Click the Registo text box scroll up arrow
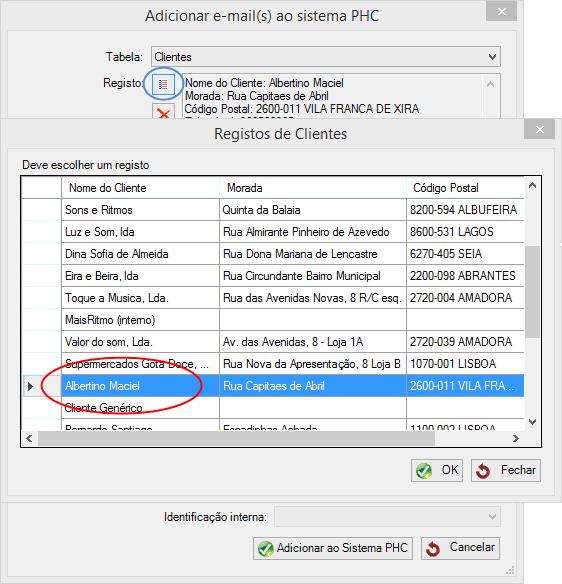Screen dimensions: 562x584 click(491, 85)
